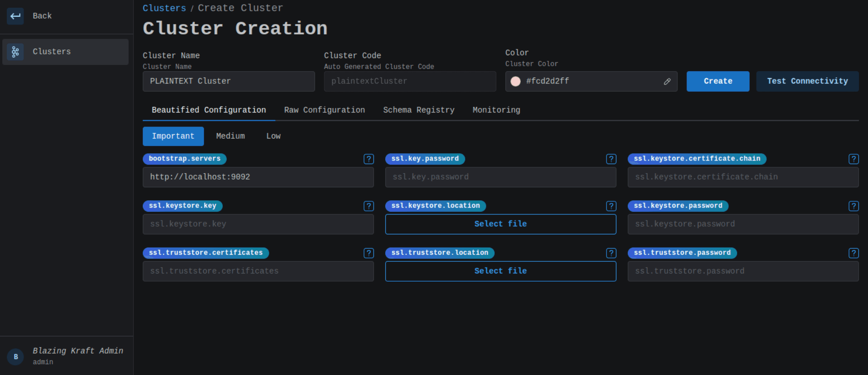Viewport: 868px width, 375px height.
Task: Follow the Clusters breadcrumb link
Action: click(x=164, y=8)
